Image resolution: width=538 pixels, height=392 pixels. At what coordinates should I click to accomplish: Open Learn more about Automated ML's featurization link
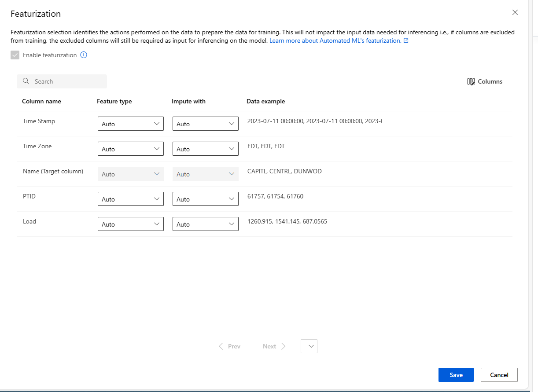point(335,40)
